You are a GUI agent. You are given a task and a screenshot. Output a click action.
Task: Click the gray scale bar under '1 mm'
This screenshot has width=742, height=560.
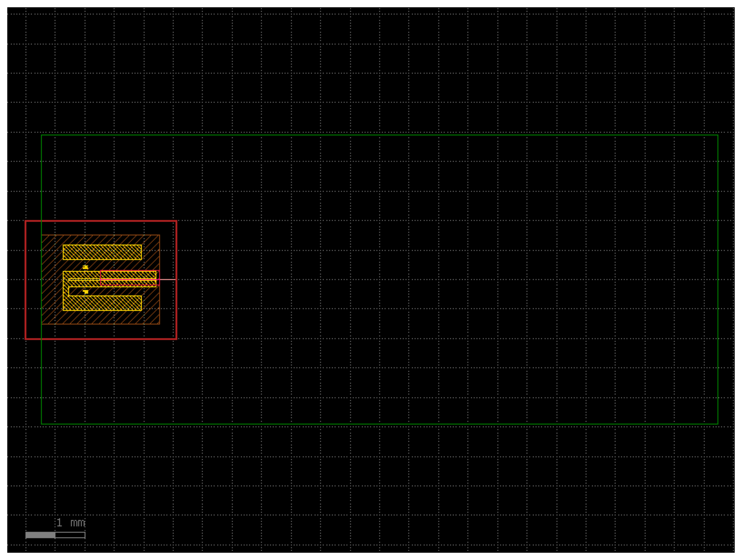click(x=55, y=535)
